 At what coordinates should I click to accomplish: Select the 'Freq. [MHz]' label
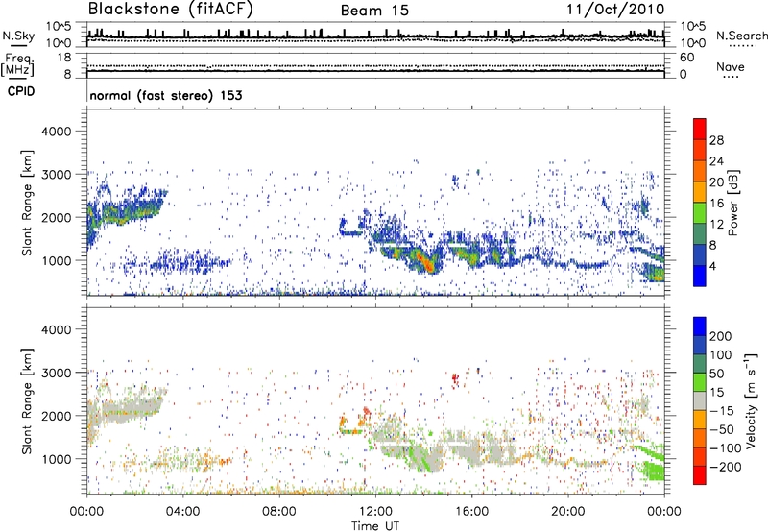click(x=17, y=65)
